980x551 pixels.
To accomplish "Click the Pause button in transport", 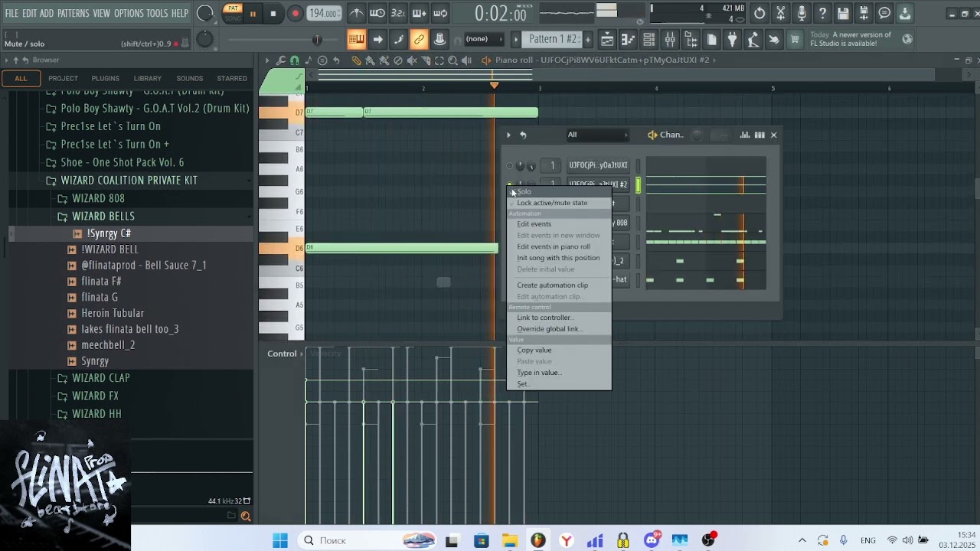I will pos(253,13).
